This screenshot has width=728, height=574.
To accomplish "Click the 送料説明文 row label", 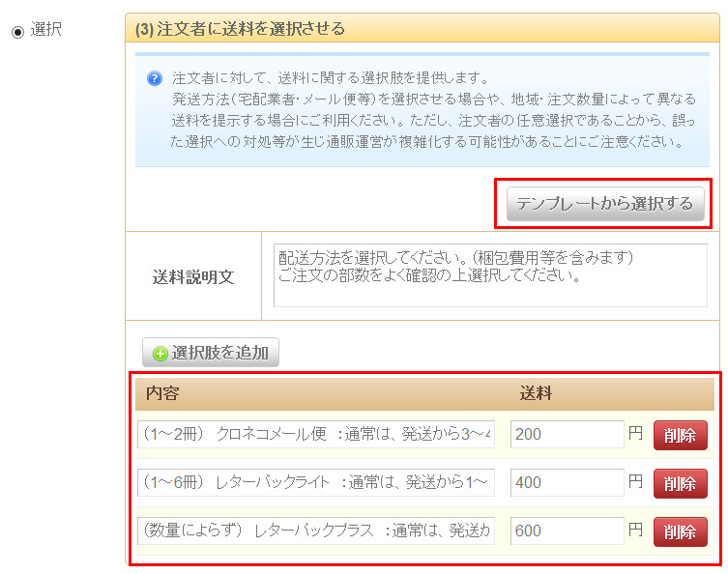I will point(193,276).
